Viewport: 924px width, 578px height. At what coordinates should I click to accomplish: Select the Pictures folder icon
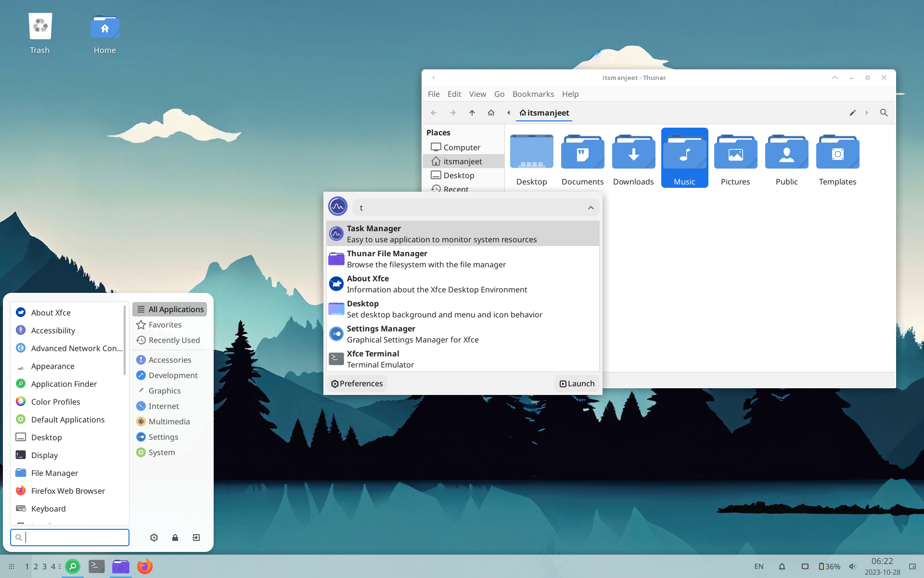point(735,153)
